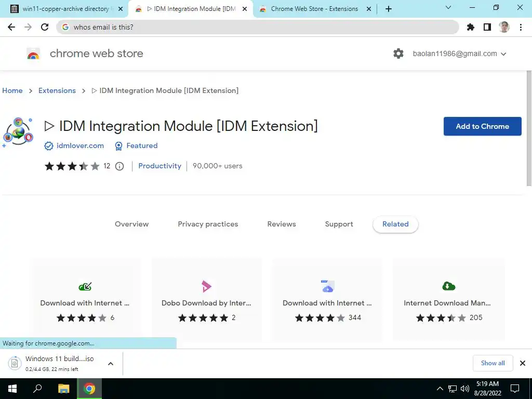Close the downloads bar with the X
Screen dimensions: 532x399
pos(523,363)
